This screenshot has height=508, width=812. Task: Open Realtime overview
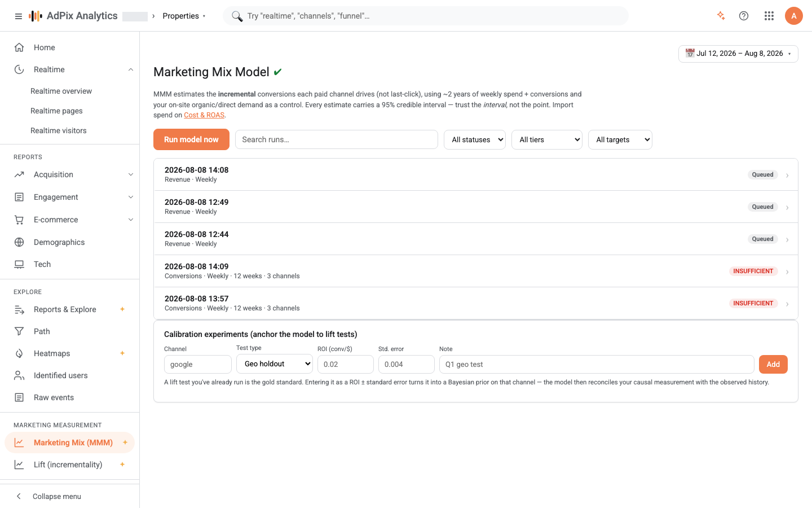point(61,91)
